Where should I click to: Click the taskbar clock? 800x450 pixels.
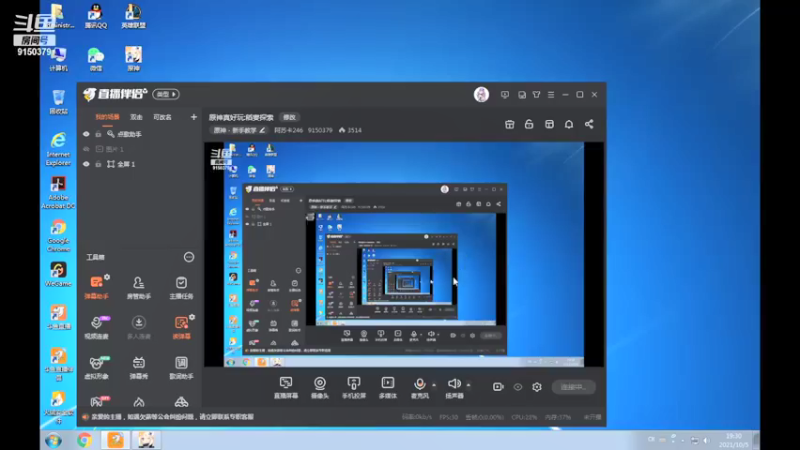[x=733, y=440]
